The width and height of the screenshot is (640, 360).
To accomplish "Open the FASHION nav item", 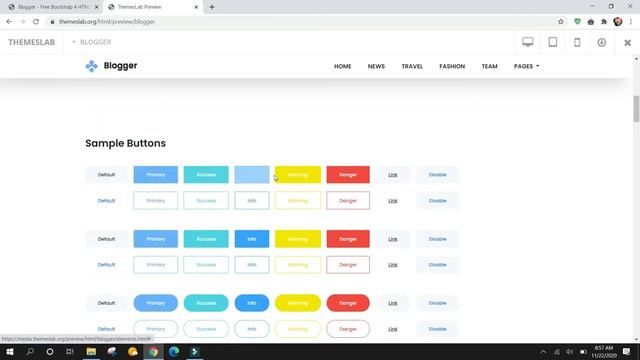I will click(x=452, y=66).
